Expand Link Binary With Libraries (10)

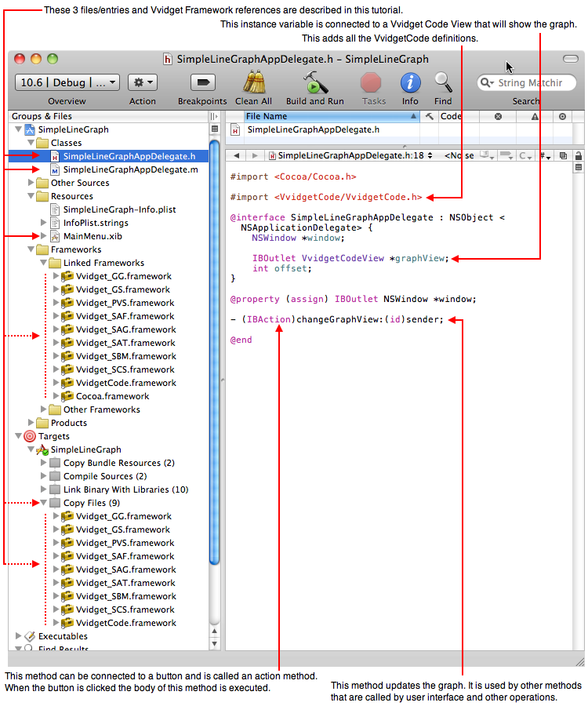click(44, 489)
